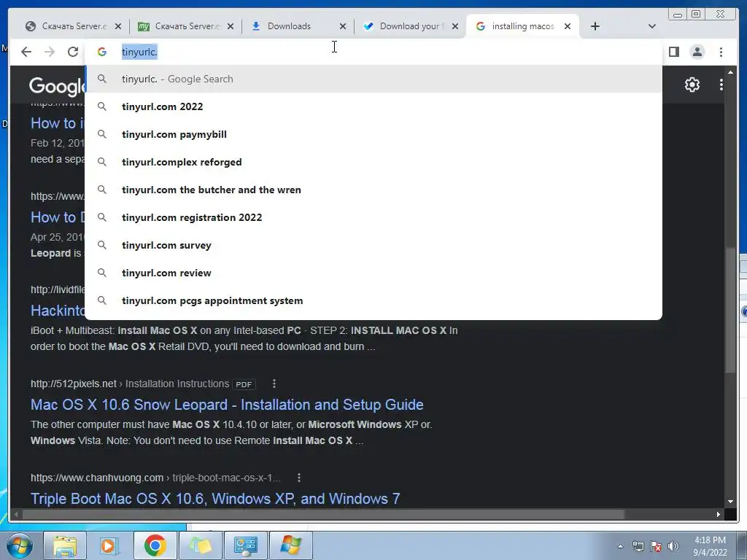Close the installing macos tab
747x560 pixels.
click(568, 26)
